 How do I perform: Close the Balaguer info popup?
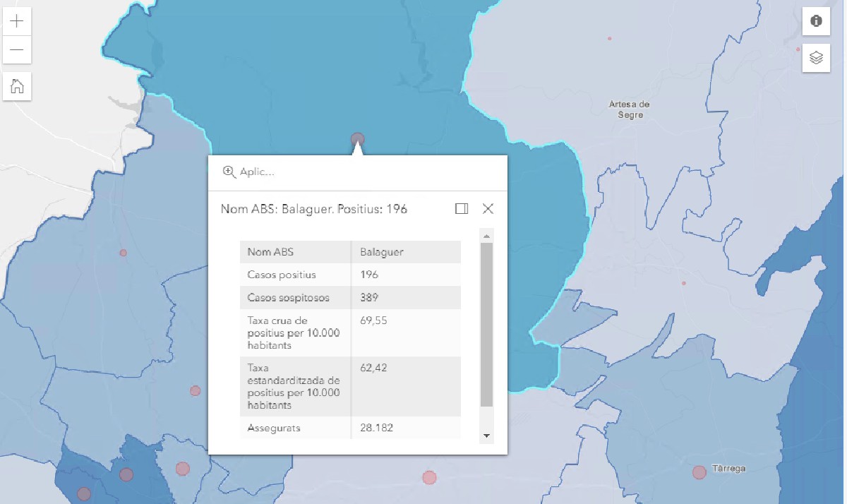(x=488, y=209)
